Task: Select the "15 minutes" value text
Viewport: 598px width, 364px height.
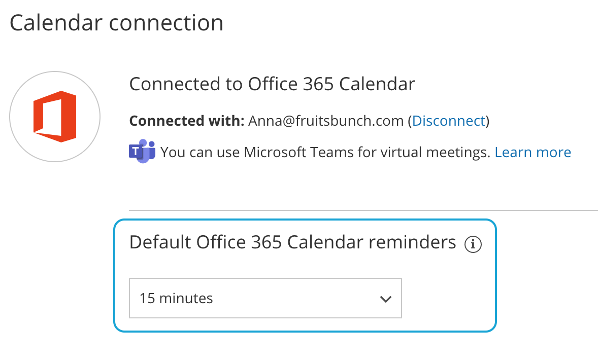Action: pos(176,298)
